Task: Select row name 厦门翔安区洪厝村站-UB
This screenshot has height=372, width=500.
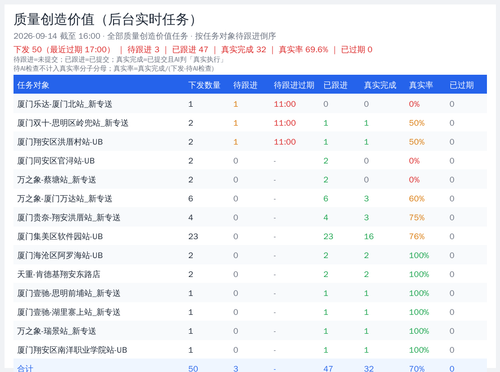Action: tap(60, 142)
